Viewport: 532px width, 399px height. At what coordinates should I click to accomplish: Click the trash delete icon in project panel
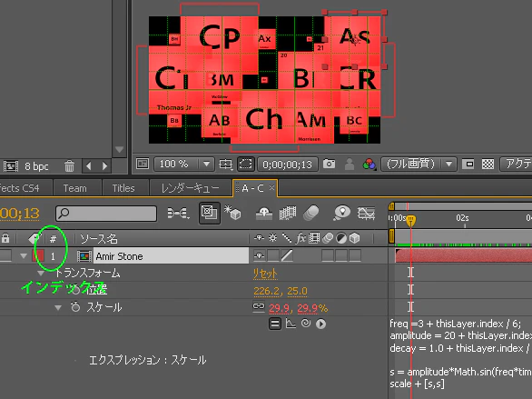[x=69, y=166]
